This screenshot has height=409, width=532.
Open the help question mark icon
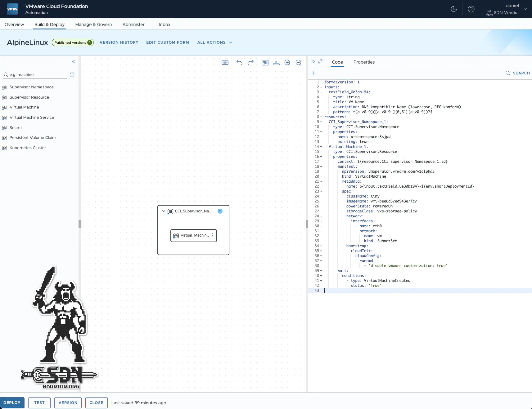471,9
